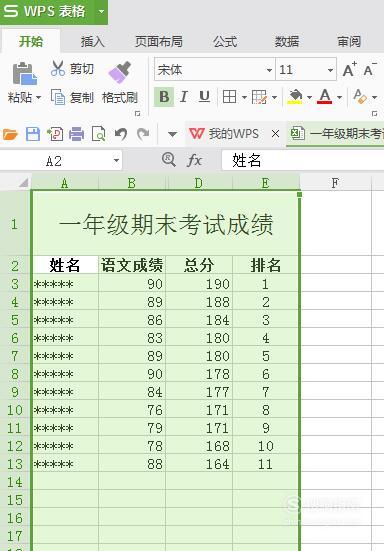Open the 页面布局 ribbon tab

[x=159, y=41]
